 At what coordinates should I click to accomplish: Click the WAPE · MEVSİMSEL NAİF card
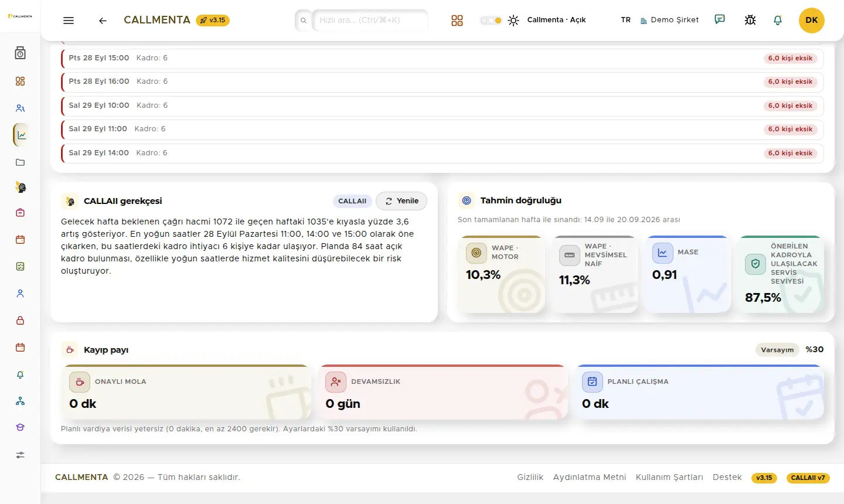coord(594,274)
